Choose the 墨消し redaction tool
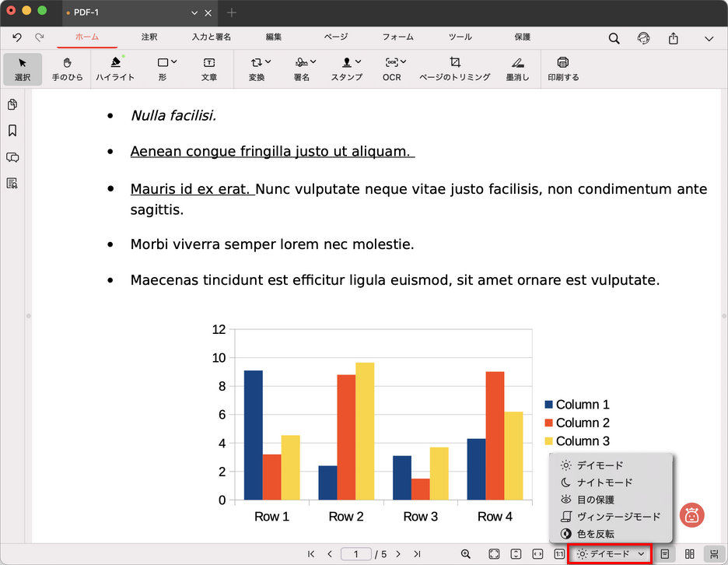The height and width of the screenshot is (565, 728). (517, 68)
